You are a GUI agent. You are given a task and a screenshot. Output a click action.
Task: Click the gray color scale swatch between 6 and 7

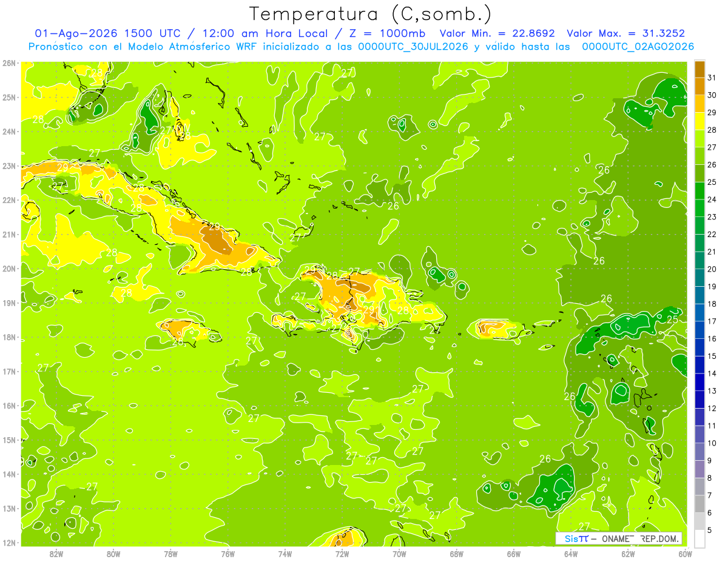699,504
